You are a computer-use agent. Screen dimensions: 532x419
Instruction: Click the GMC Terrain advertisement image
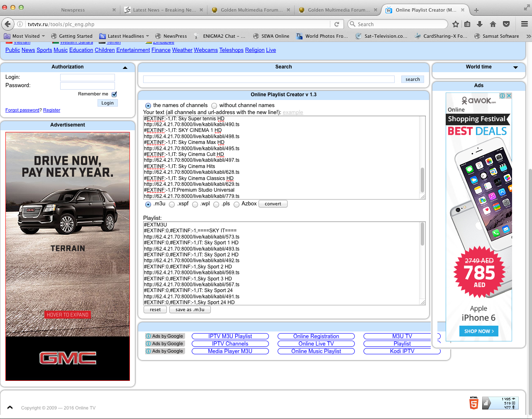(x=68, y=256)
